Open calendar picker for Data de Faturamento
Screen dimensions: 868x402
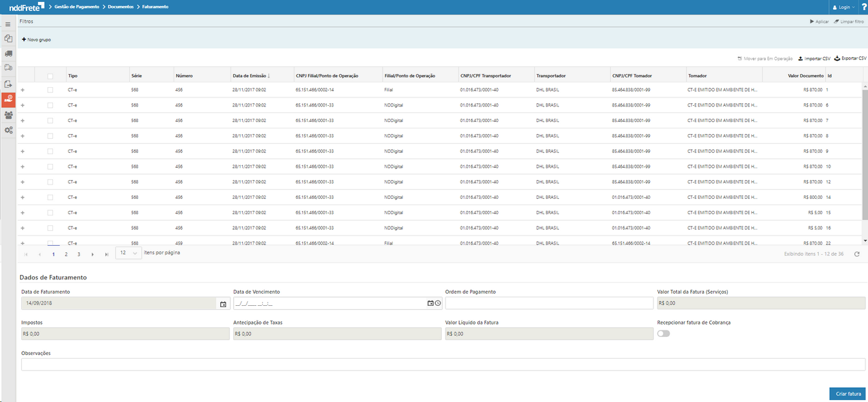coord(223,303)
